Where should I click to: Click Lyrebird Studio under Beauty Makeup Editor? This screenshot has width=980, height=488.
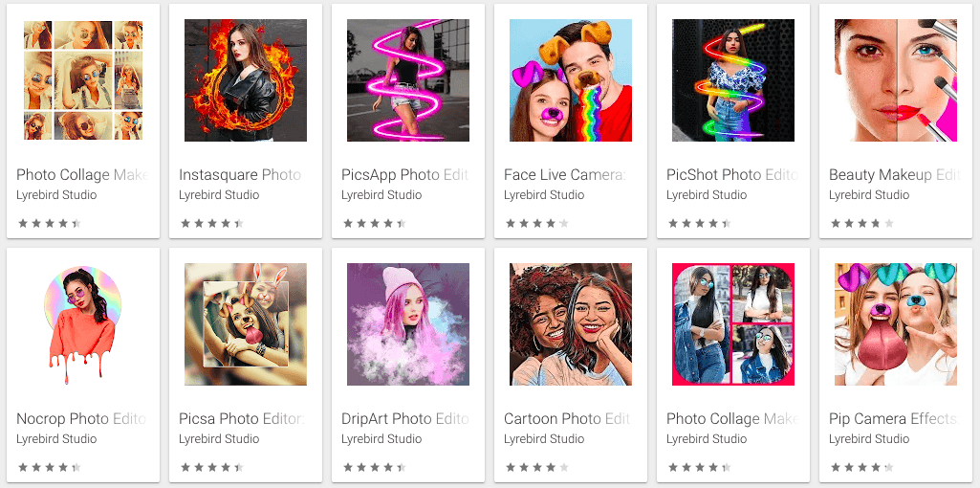point(869,195)
